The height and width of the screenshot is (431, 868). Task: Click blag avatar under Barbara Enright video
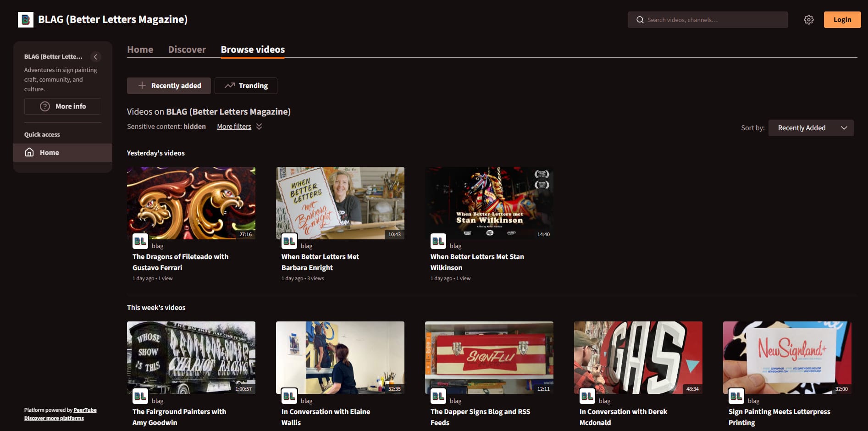(289, 241)
